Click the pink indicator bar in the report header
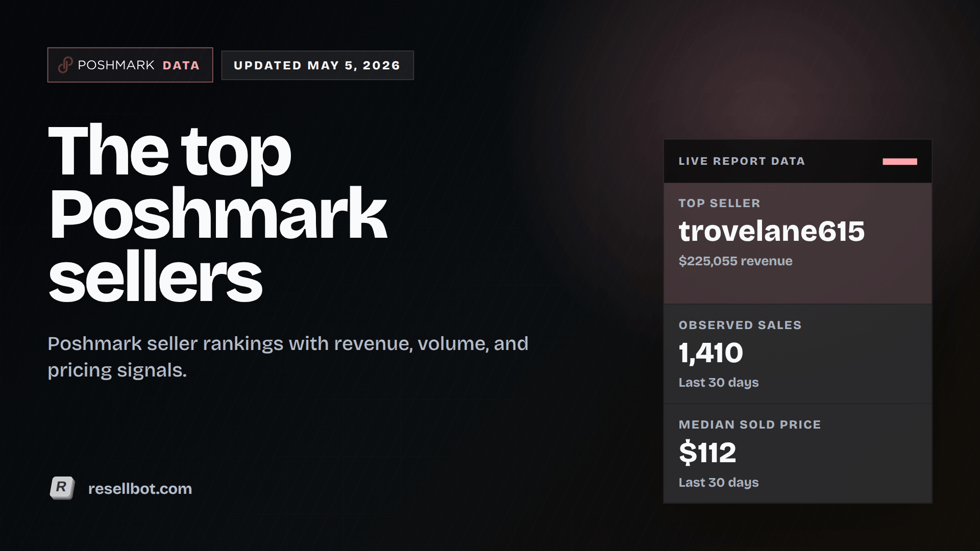Viewport: 980px width, 551px height. pyautogui.click(x=900, y=162)
